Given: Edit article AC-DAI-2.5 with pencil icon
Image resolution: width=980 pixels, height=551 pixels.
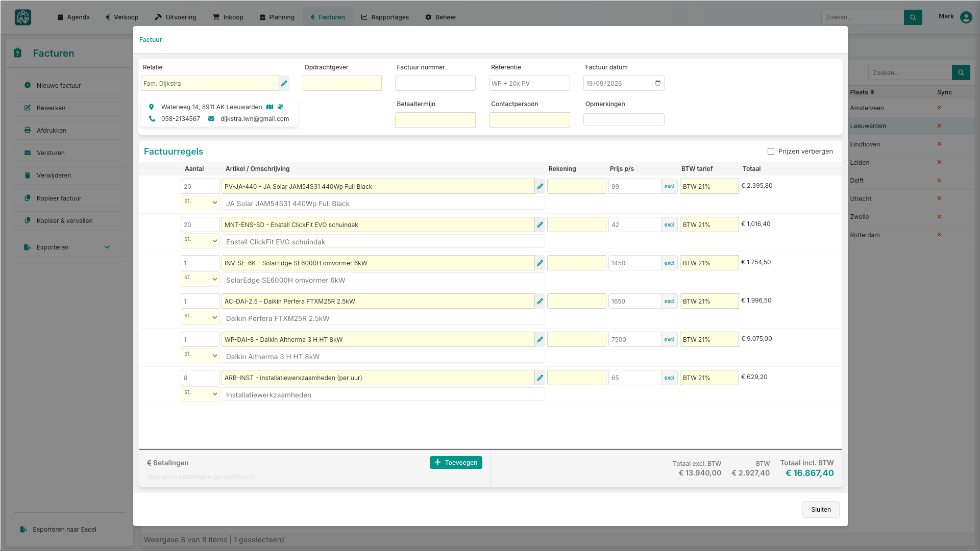Looking at the screenshot, I should coord(540,302).
